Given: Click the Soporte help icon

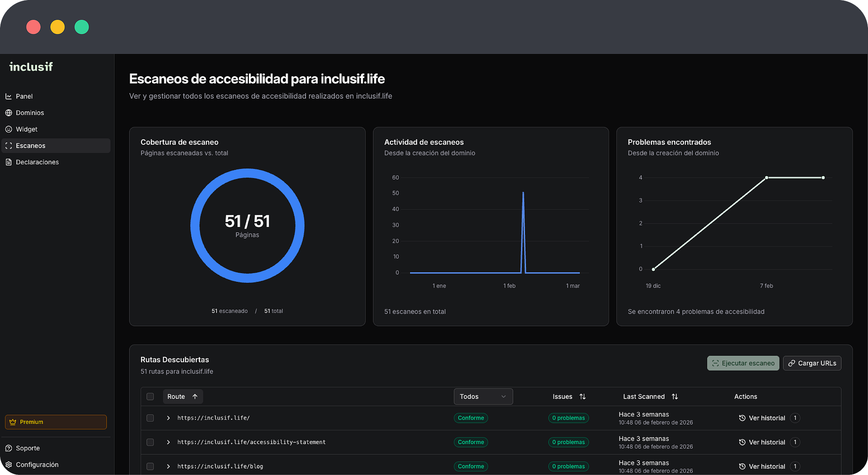Looking at the screenshot, I should 9,448.
